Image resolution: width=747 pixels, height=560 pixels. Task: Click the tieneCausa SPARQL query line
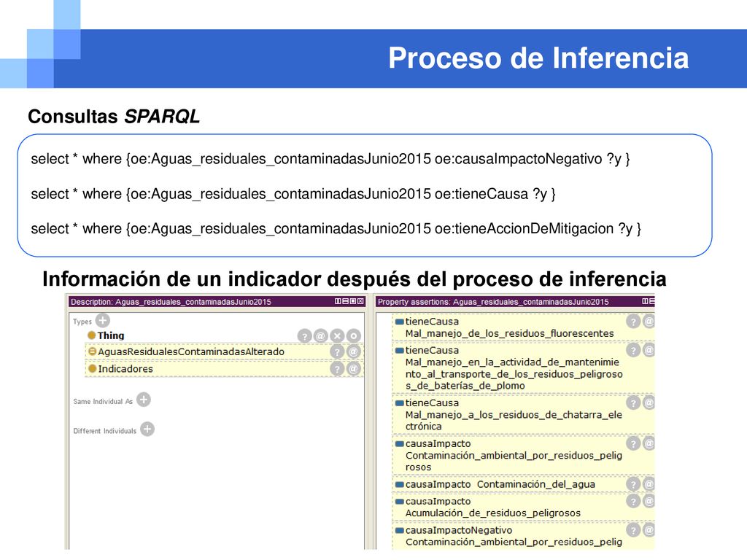pyautogui.click(x=293, y=194)
